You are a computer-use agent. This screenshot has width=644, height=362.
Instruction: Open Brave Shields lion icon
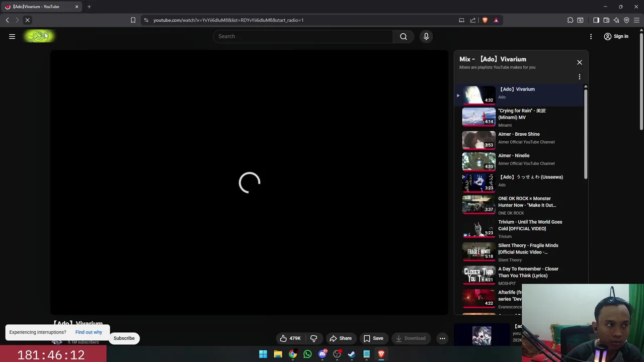[485, 20]
